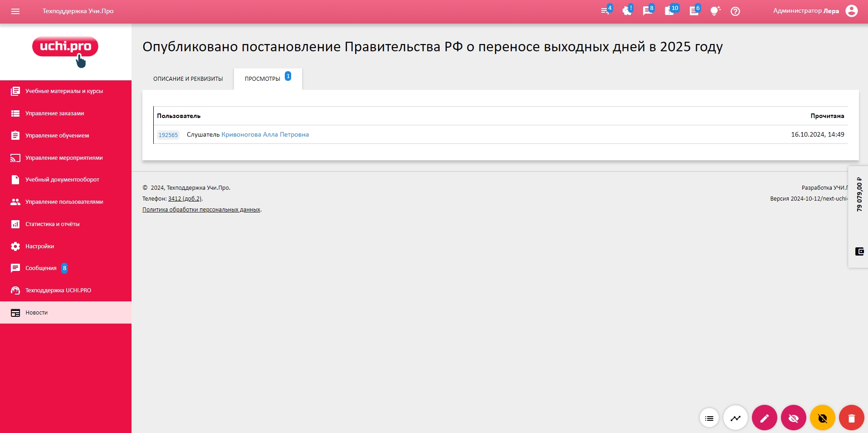Open Кривоногова Алла Петровна profile link
The image size is (868, 433).
click(x=265, y=134)
